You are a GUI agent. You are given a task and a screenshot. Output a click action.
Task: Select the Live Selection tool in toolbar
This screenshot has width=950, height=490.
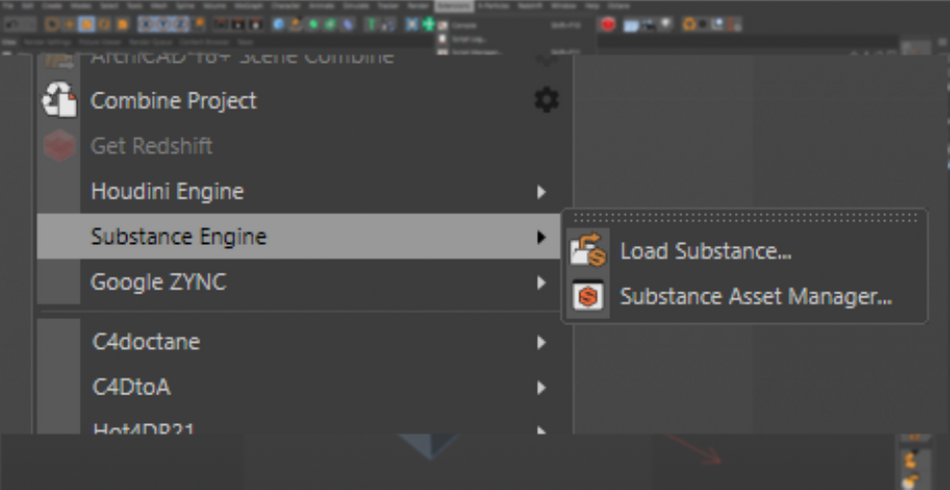tap(52, 24)
